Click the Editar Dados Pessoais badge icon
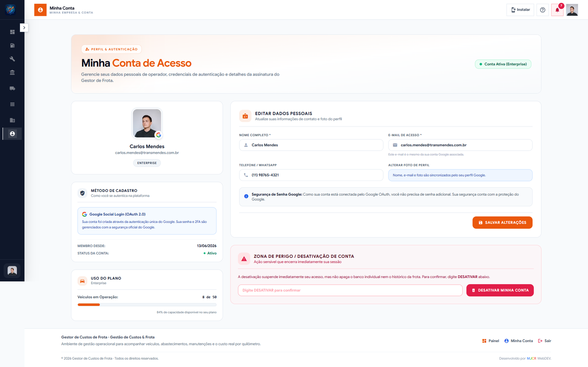 tap(245, 116)
